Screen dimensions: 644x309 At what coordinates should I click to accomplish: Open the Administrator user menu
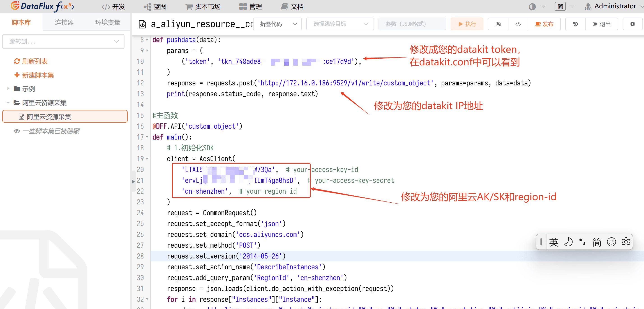point(614,6)
